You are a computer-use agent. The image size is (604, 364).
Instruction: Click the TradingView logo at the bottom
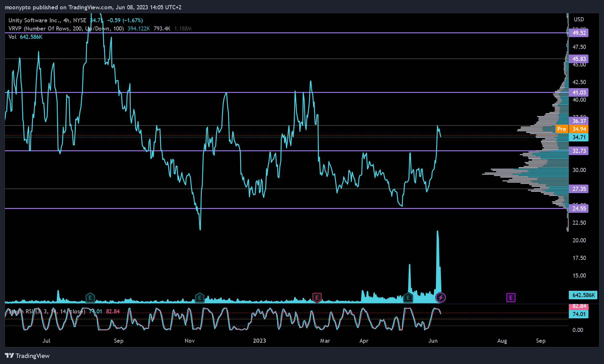(x=27, y=356)
